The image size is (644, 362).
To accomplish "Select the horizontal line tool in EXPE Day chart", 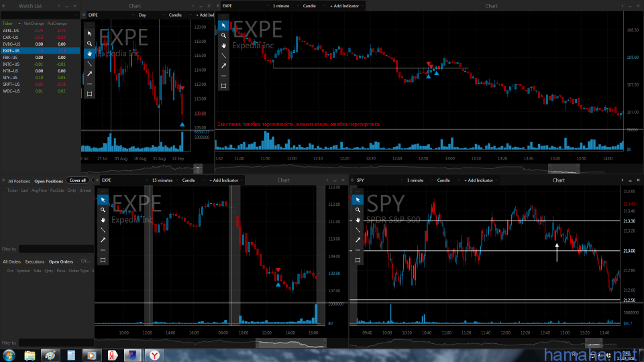I will 89,84.
